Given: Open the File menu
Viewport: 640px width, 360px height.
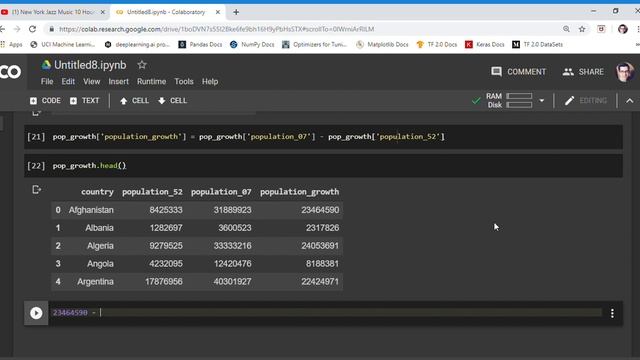Looking at the screenshot, I should click(47, 82).
